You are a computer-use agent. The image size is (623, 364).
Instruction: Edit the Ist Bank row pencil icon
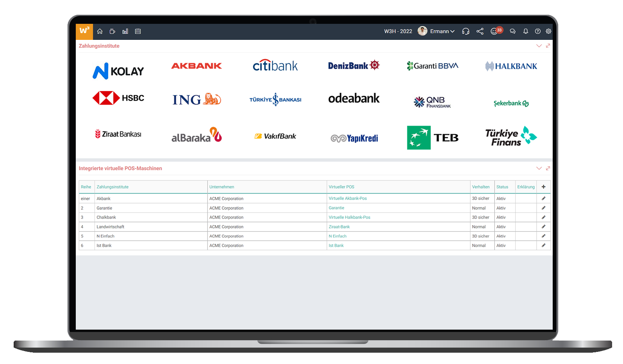point(543,245)
